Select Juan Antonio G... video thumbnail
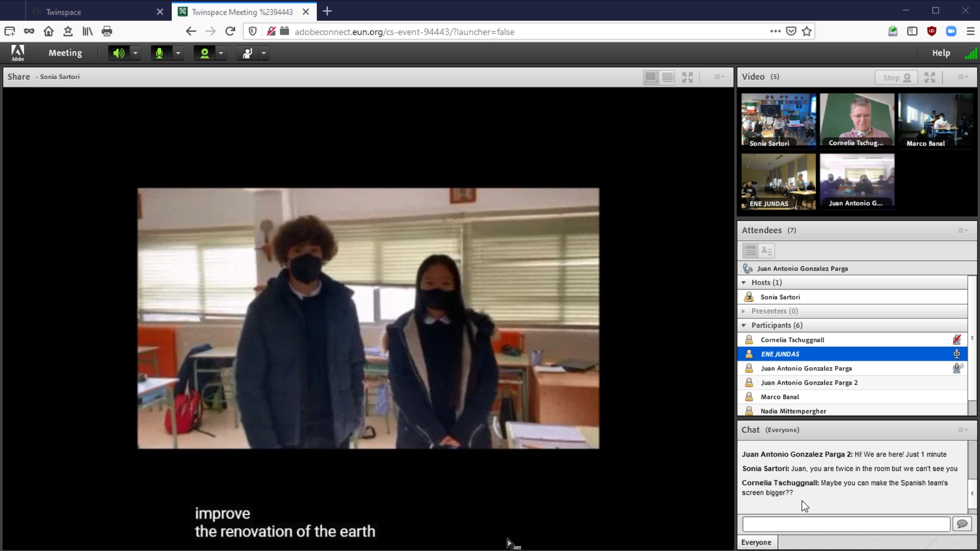980x551 pixels. pos(857,181)
